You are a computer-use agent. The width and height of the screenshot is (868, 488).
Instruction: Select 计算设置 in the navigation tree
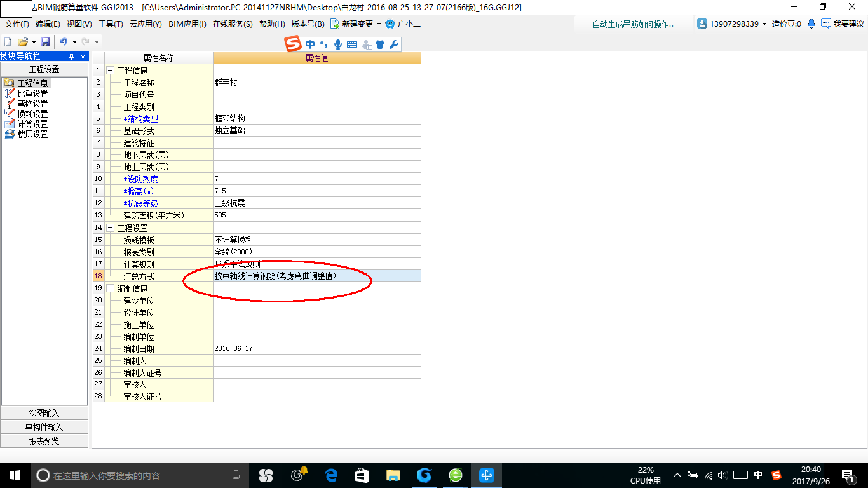coord(32,124)
